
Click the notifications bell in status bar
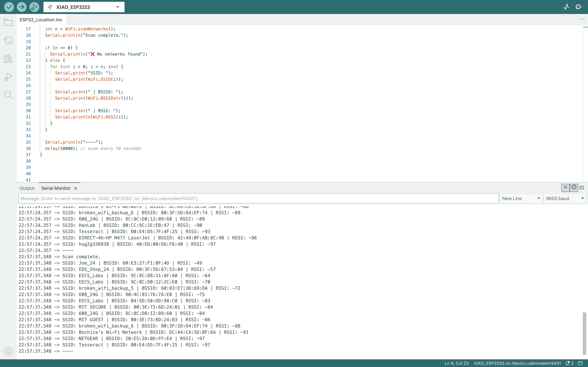tap(568, 363)
